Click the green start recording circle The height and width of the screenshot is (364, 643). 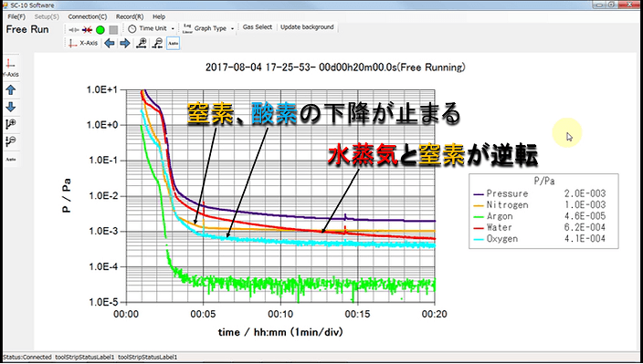click(x=100, y=29)
